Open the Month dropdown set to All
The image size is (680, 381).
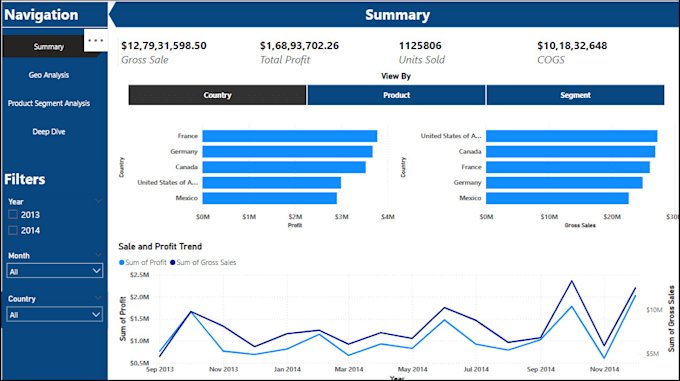[x=55, y=271]
